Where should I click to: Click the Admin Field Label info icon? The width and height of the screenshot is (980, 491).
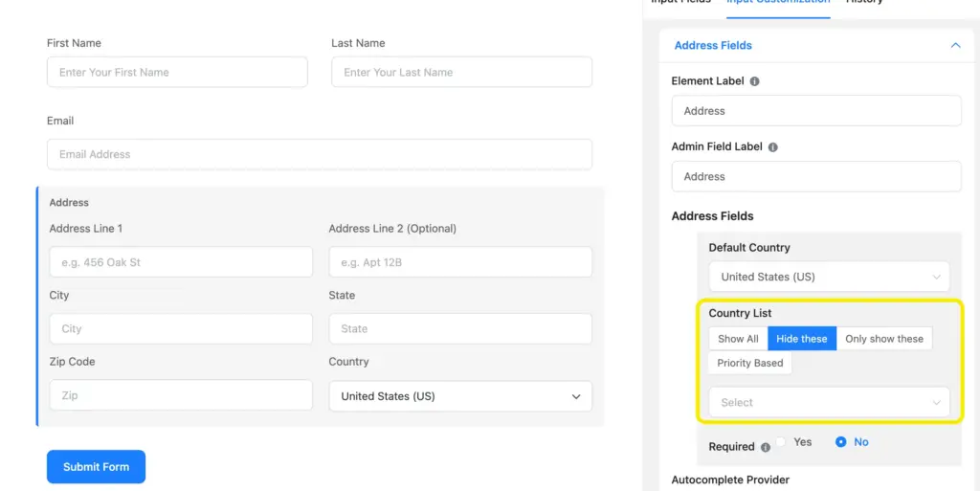pyautogui.click(x=773, y=147)
